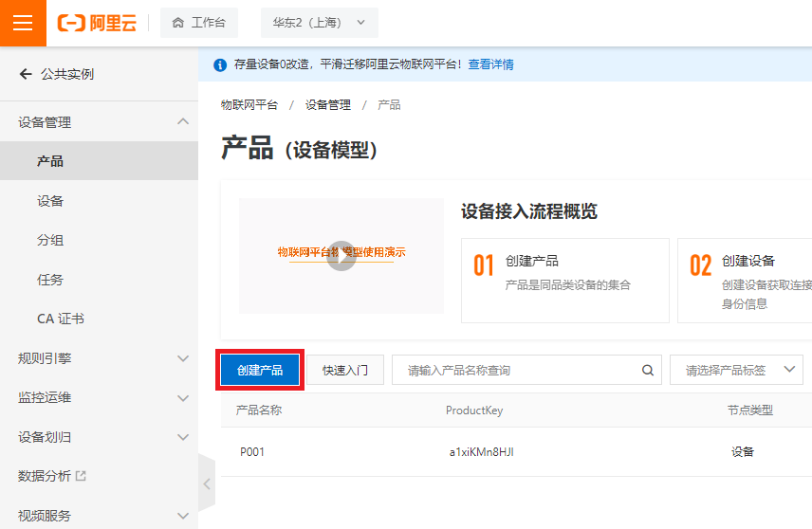Collapse the sidebar with the arrow handle
Screen dimensions: 812x529
(x=207, y=483)
